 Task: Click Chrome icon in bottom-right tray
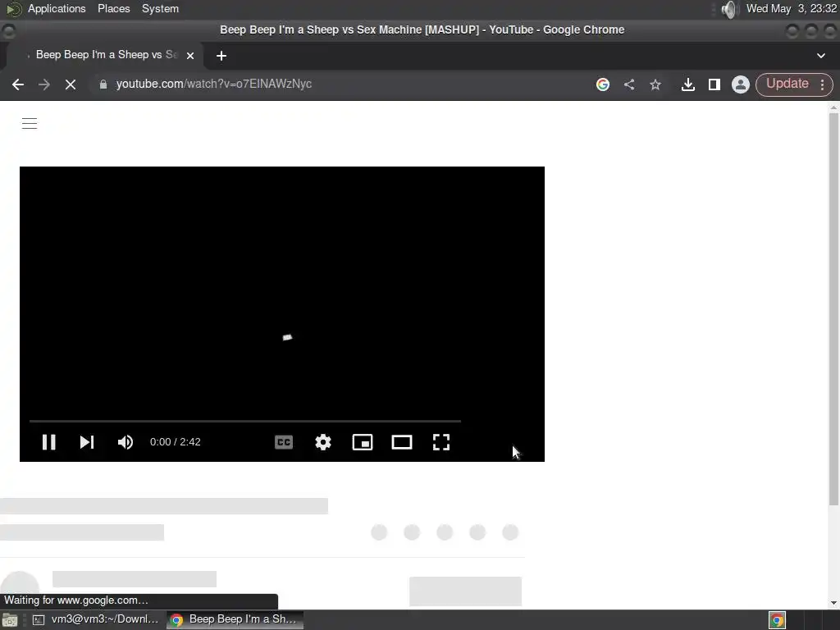coord(777,620)
